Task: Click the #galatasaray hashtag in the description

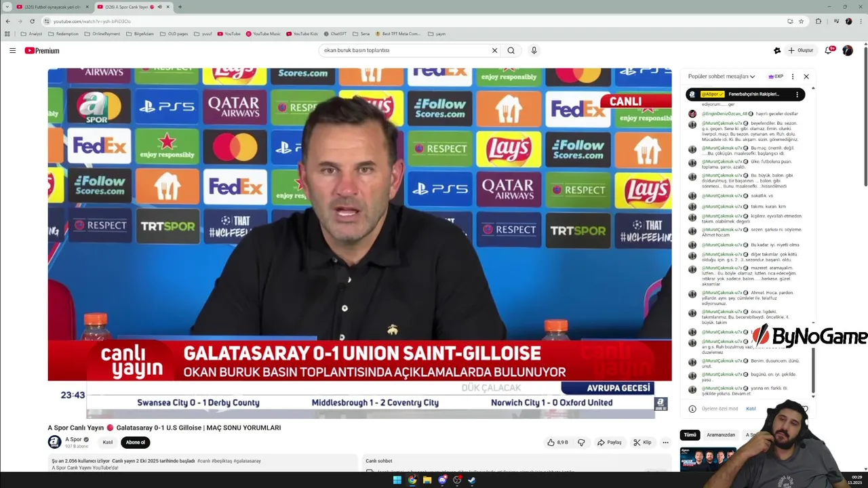Action: [247, 461]
